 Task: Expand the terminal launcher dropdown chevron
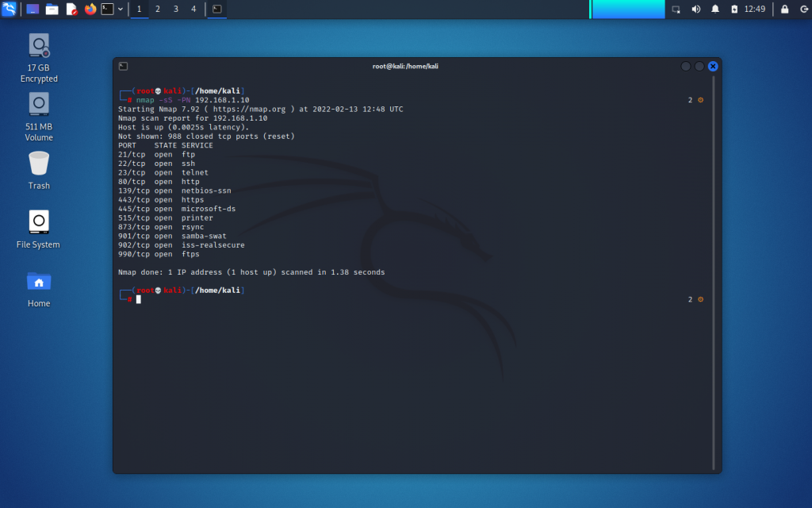[x=119, y=9]
